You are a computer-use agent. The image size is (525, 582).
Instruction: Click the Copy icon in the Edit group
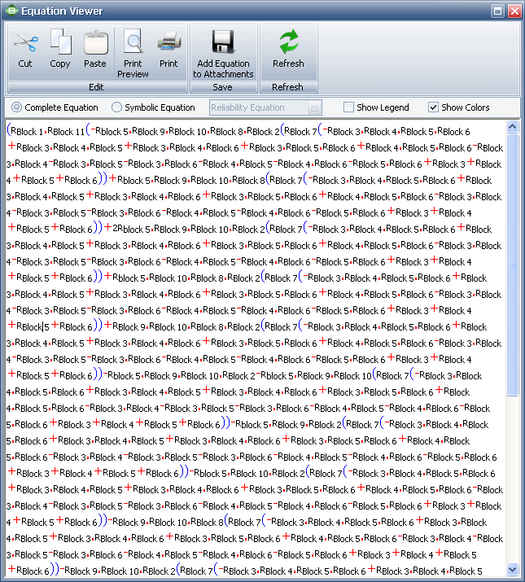click(60, 42)
